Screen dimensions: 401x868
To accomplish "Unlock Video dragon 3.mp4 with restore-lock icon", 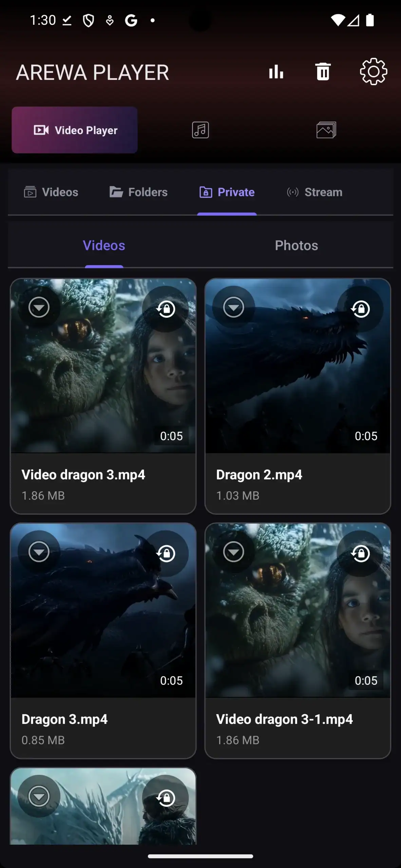I will 166,309.
